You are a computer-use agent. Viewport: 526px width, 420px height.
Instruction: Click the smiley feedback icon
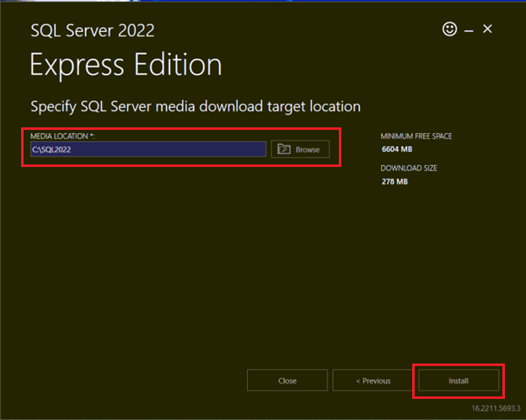click(449, 30)
